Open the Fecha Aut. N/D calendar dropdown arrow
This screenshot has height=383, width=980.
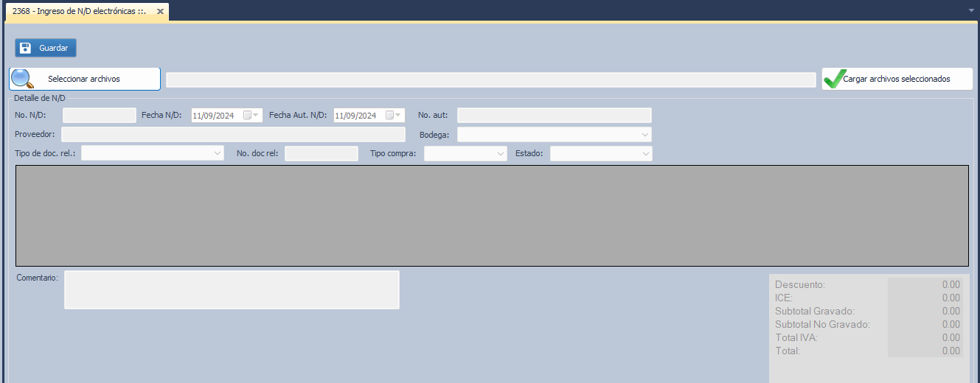coord(399,116)
